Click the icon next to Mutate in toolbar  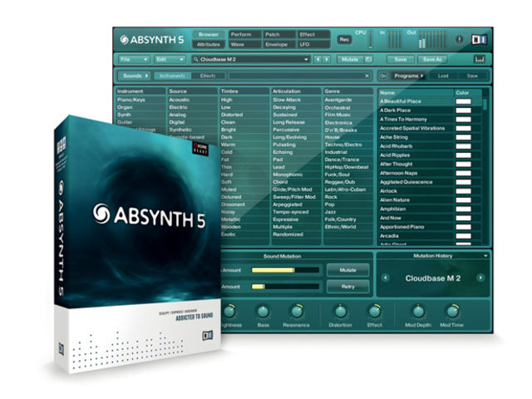pos(368,59)
